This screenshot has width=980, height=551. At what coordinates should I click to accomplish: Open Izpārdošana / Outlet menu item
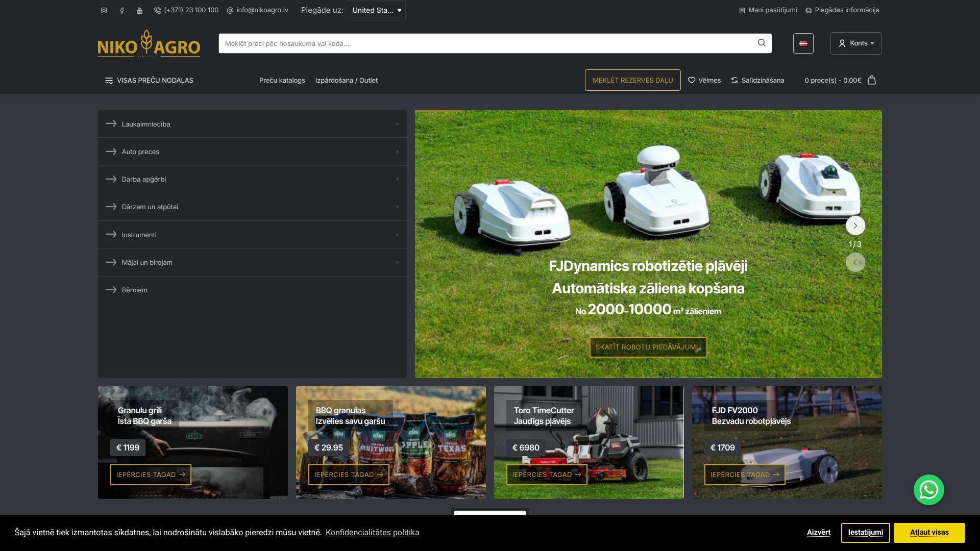(347, 81)
